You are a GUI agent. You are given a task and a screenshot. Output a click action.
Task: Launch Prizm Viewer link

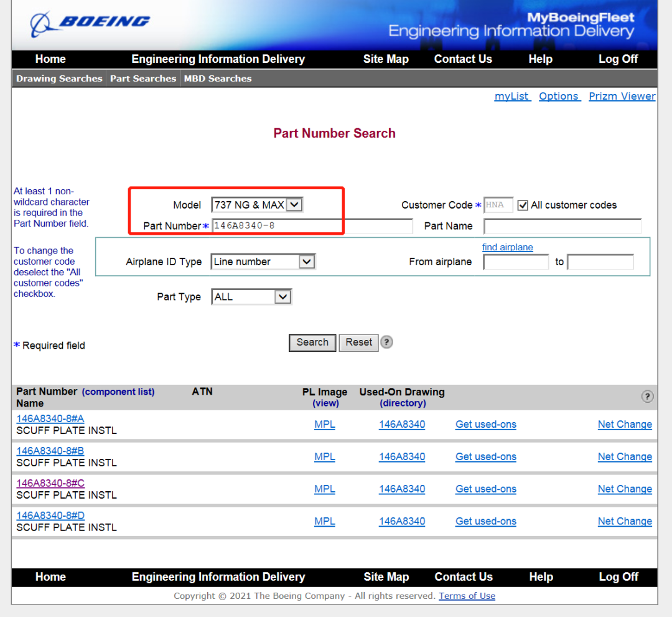[622, 96]
